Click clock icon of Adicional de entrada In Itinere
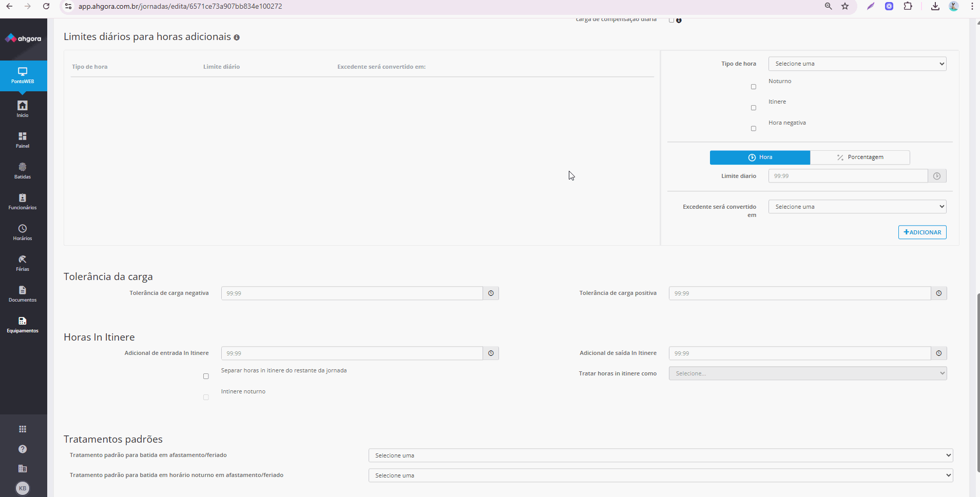 pos(491,353)
